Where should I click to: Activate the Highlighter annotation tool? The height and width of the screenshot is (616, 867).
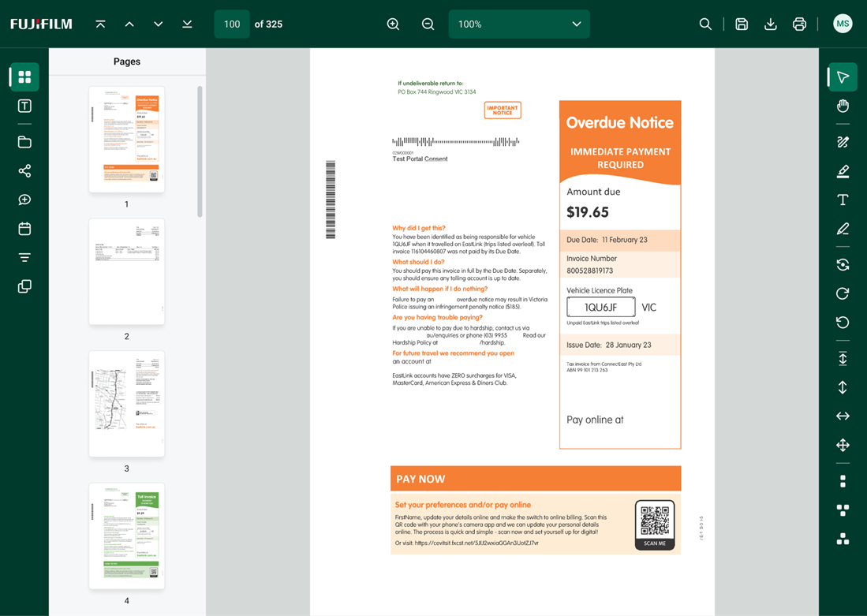842,170
